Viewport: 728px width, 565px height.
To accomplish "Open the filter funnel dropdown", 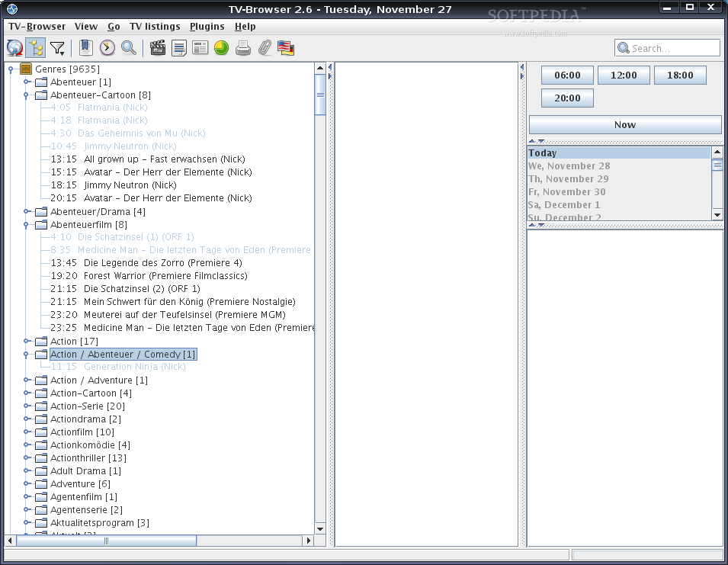I will (x=58, y=48).
